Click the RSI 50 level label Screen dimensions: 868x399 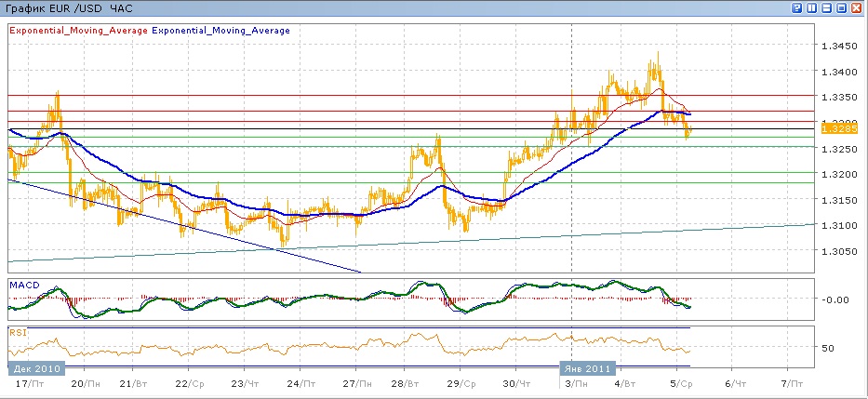828,348
